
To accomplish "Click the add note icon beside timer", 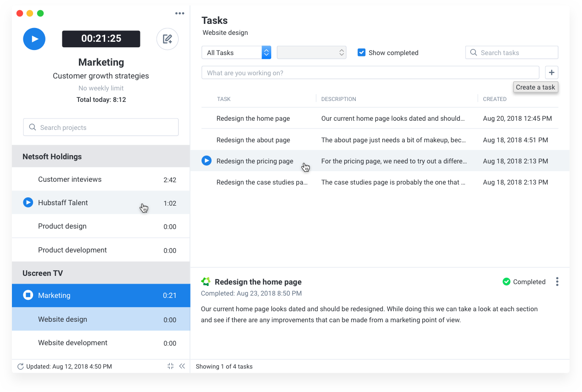I will pos(168,39).
